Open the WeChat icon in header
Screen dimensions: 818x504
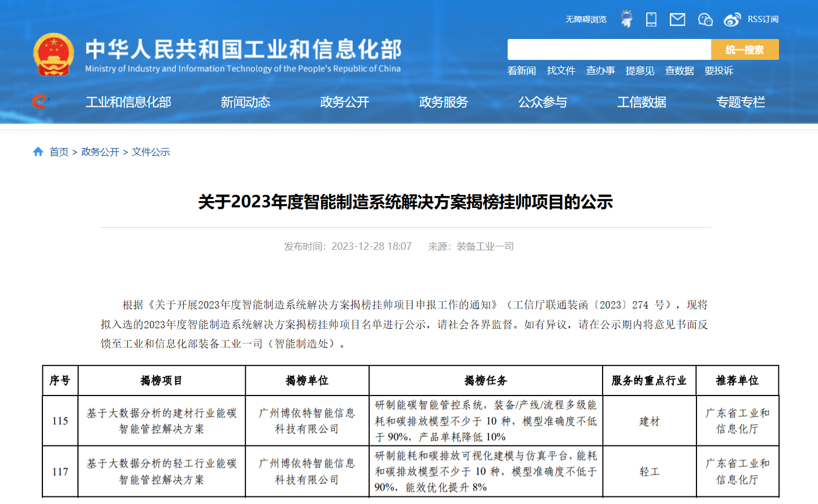(705, 20)
